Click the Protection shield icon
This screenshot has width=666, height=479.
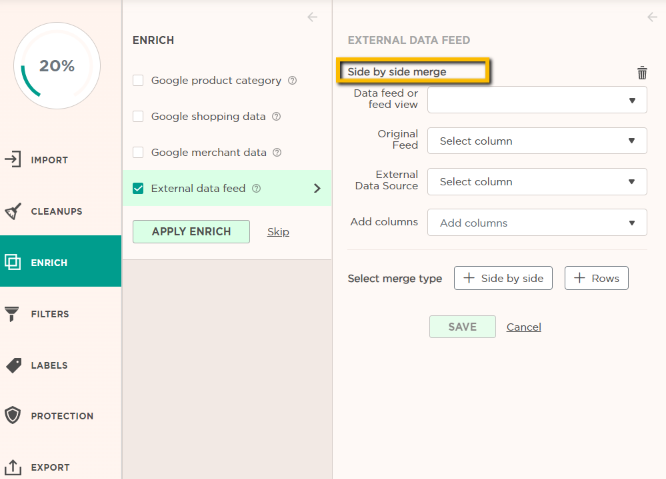click(13, 416)
